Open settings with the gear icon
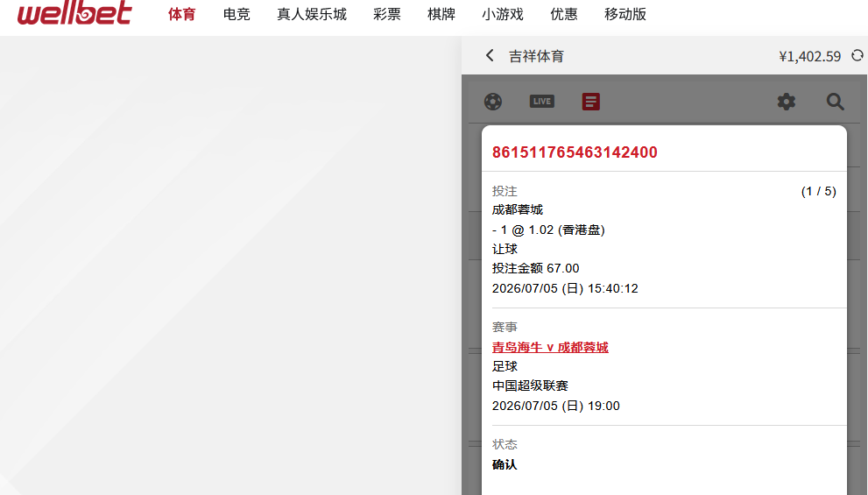Viewport: 868px width, 495px height. 786,102
